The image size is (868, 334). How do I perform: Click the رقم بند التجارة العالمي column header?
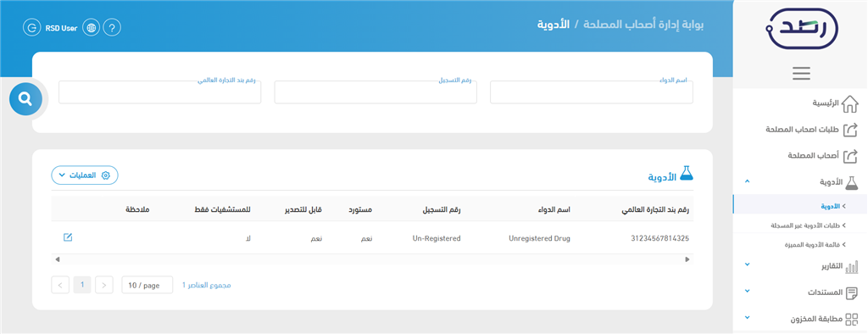pos(655,210)
